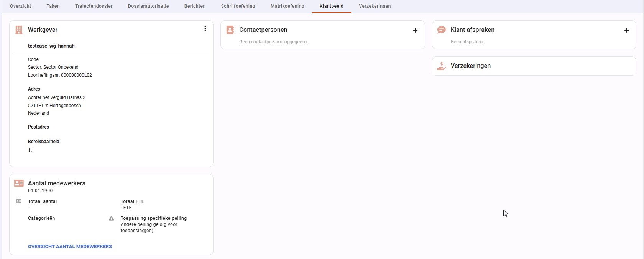The height and width of the screenshot is (259, 644).
Task: Click the Geen contactpersoon opgegeven text
Action: [x=274, y=42]
